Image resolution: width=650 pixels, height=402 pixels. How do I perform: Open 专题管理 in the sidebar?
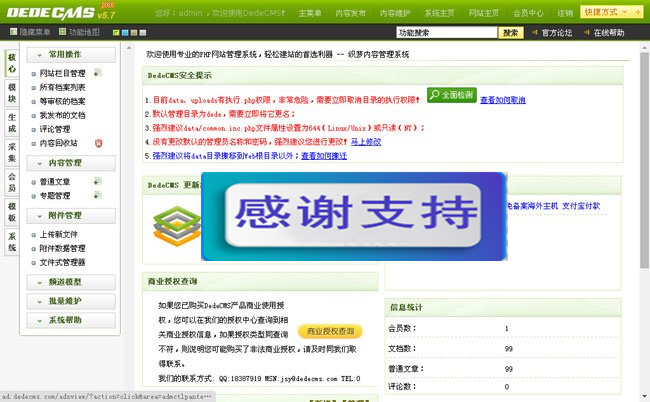tap(55, 196)
